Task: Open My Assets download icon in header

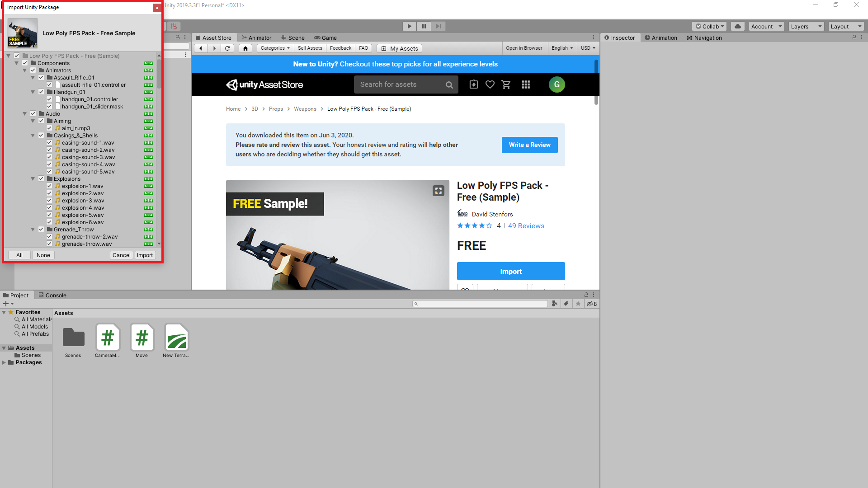Action: coord(473,84)
